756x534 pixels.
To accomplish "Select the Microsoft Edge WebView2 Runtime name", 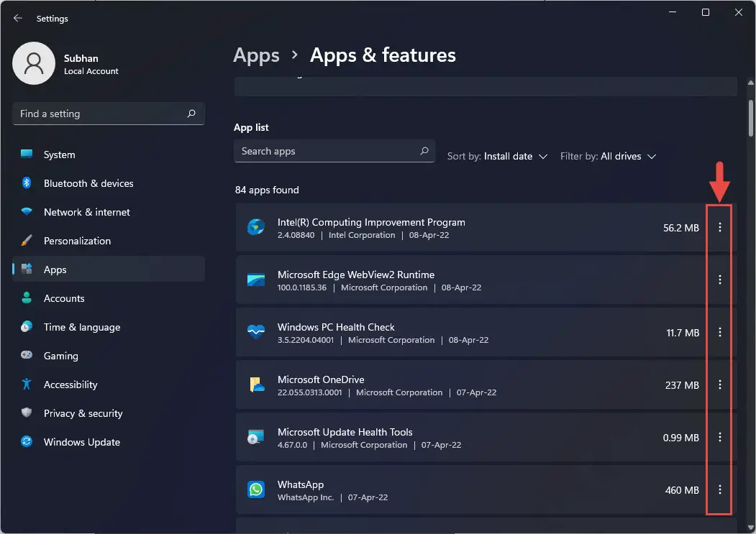I will pos(356,275).
